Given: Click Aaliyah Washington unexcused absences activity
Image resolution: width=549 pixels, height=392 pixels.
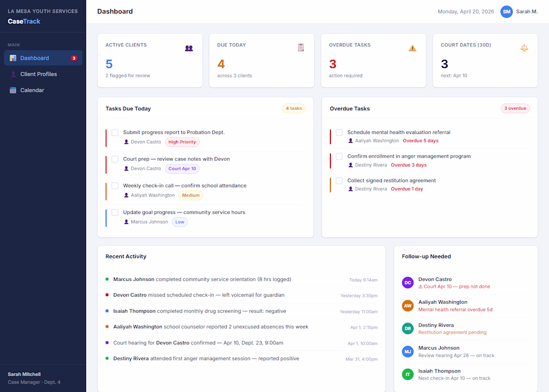Looking at the screenshot, I should [242, 327].
